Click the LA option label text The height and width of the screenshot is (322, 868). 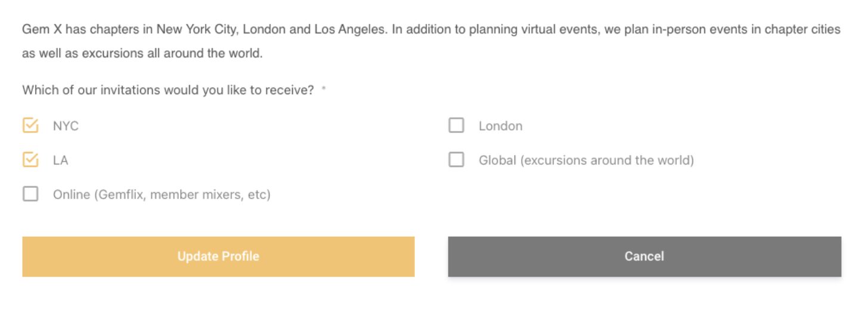click(x=60, y=160)
